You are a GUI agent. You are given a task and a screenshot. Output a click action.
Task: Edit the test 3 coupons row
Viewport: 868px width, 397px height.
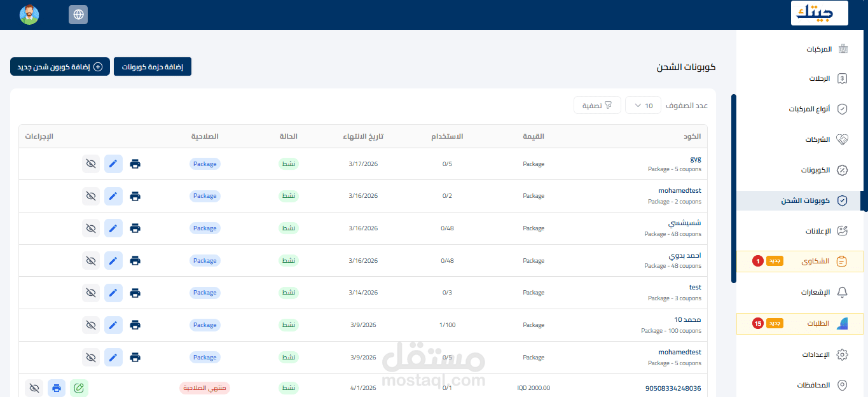(x=113, y=293)
